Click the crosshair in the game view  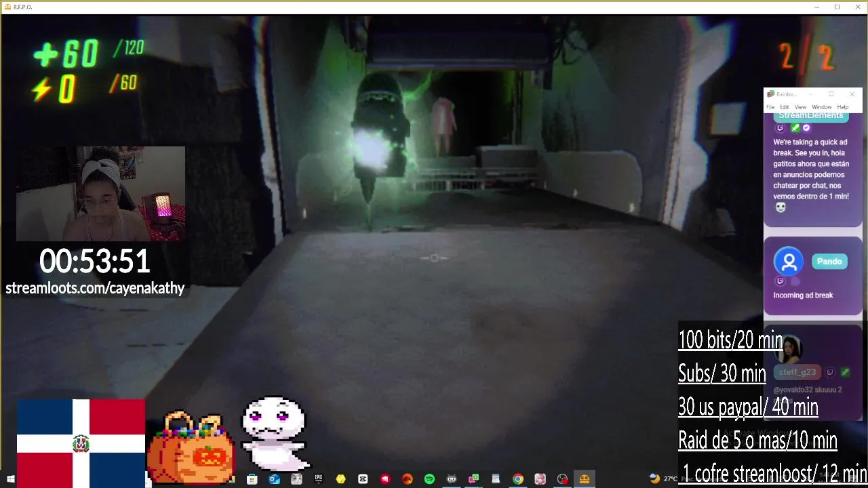tap(434, 258)
